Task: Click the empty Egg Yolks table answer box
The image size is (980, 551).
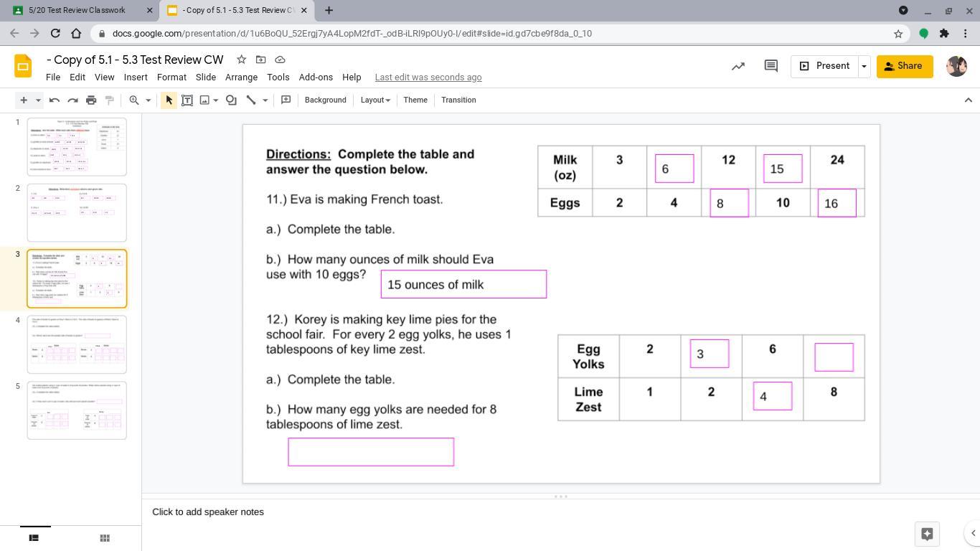Action: coord(834,357)
